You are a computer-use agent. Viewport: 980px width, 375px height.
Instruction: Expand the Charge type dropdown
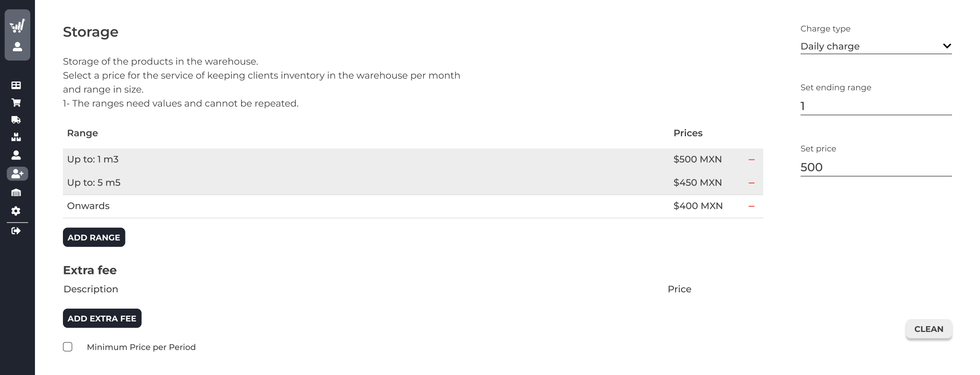(x=876, y=46)
